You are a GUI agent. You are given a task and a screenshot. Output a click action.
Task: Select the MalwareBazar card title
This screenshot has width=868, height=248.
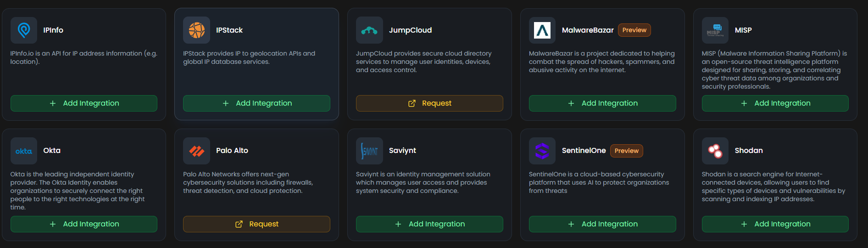click(588, 30)
